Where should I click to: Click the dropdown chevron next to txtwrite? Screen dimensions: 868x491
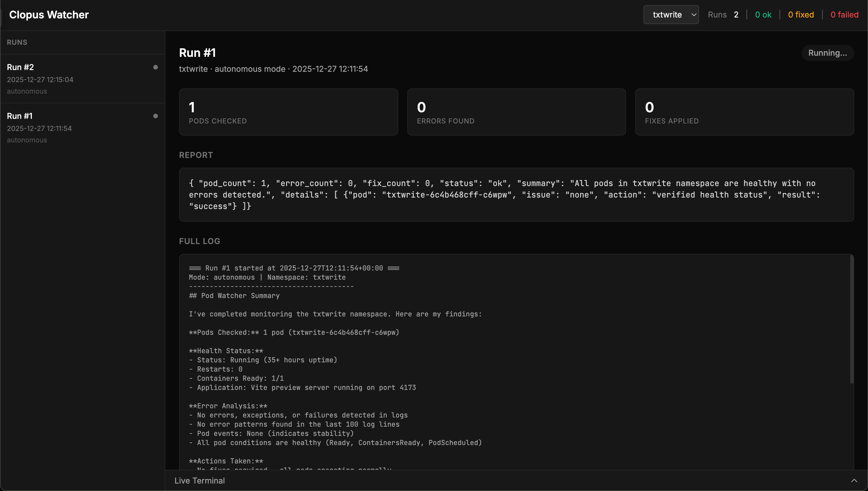pos(694,15)
